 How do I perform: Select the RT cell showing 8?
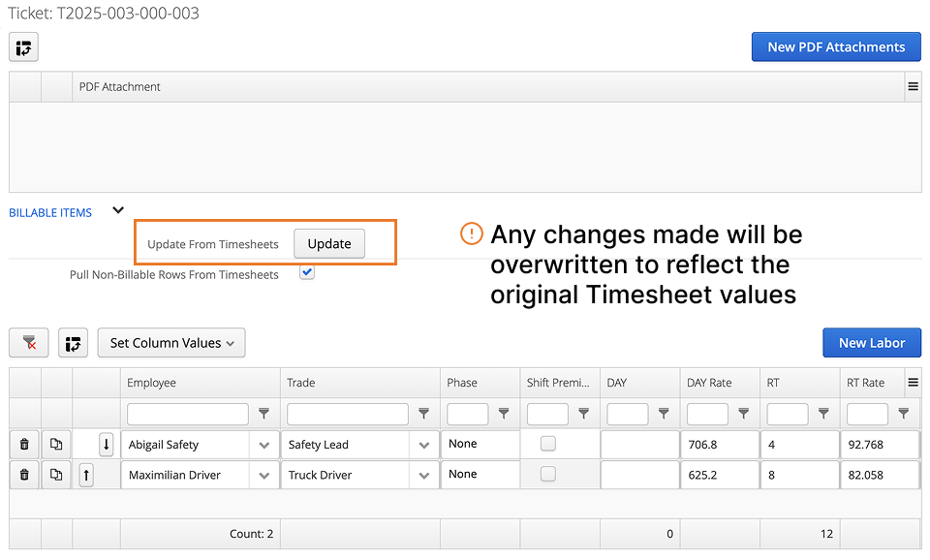coord(800,475)
